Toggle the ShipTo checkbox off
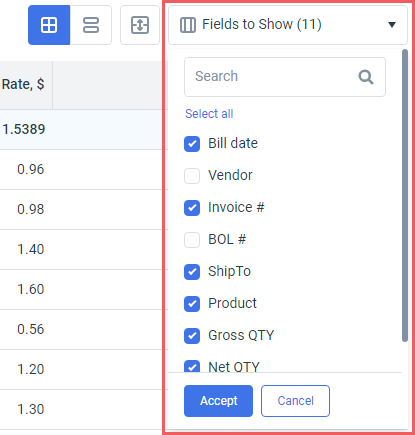The image size is (415, 435). [x=192, y=272]
